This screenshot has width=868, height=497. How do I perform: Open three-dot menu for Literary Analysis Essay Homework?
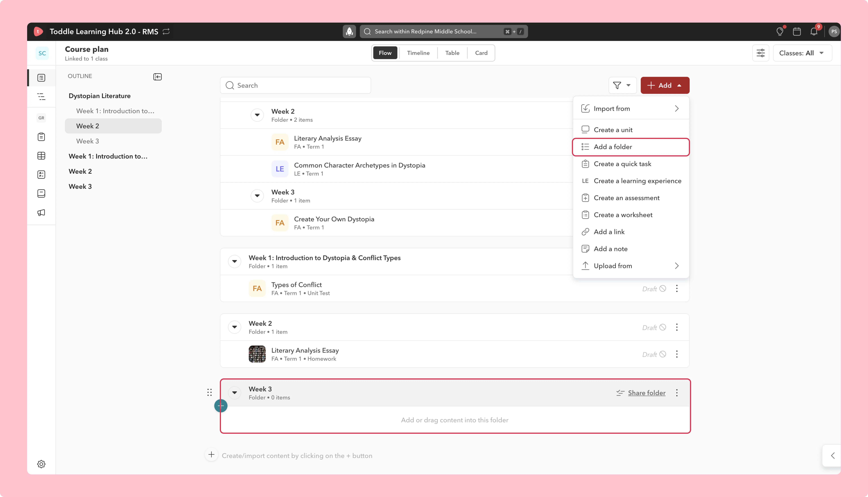click(677, 354)
